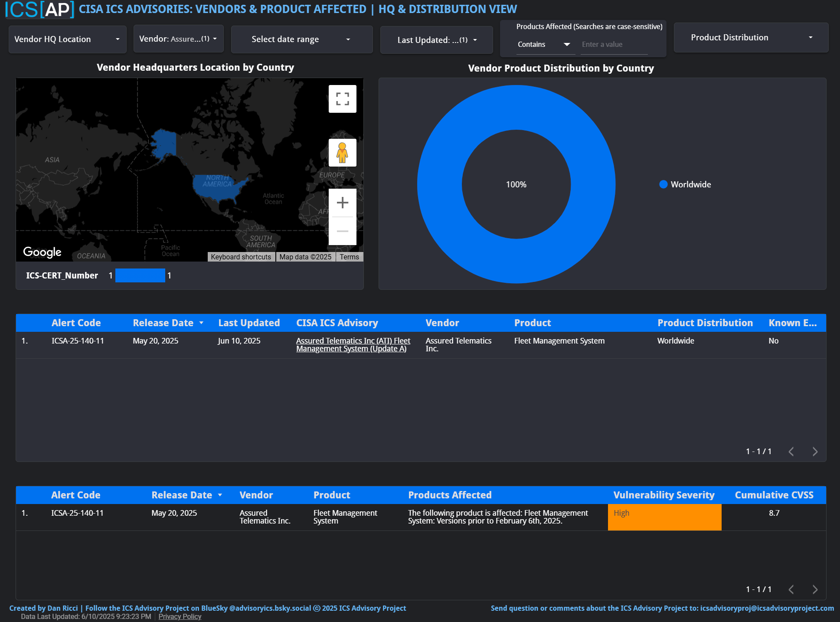Open the Vendor HQ Location dropdown

pyautogui.click(x=67, y=39)
